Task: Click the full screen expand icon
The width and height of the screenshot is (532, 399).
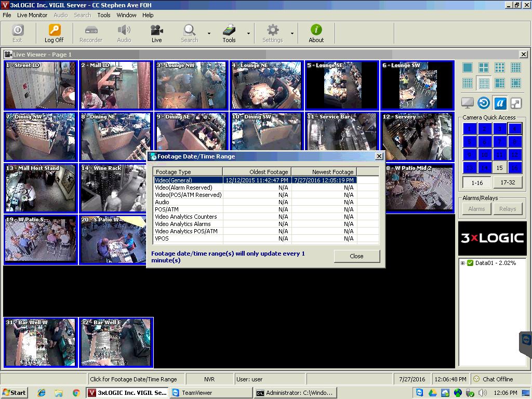Action: (x=516, y=103)
